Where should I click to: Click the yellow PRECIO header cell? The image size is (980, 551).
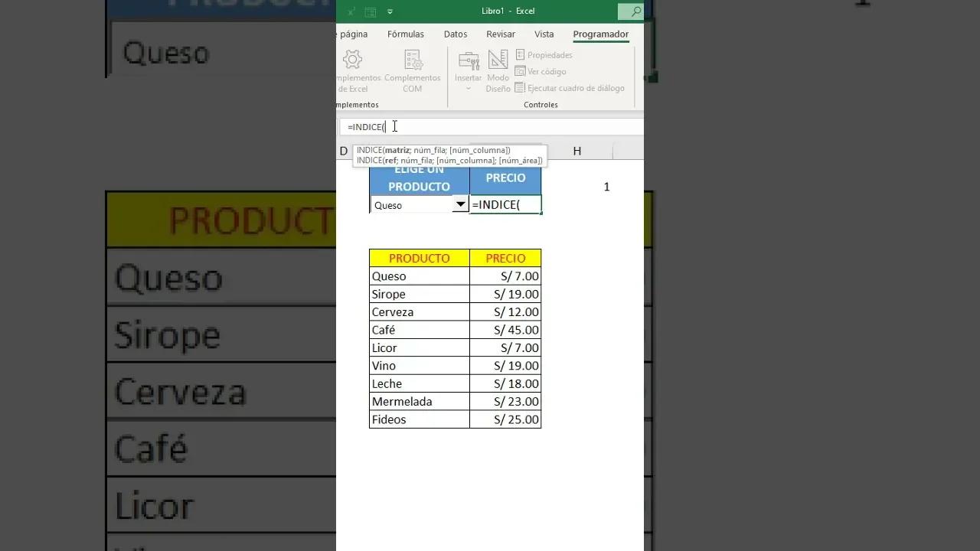(x=505, y=258)
